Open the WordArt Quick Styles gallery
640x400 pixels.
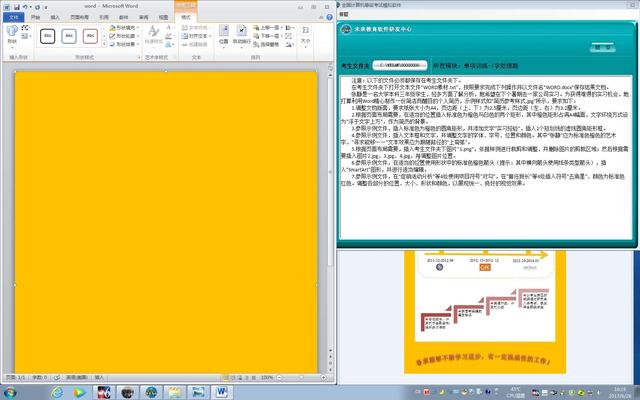pyautogui.click(x=153, y=36)
